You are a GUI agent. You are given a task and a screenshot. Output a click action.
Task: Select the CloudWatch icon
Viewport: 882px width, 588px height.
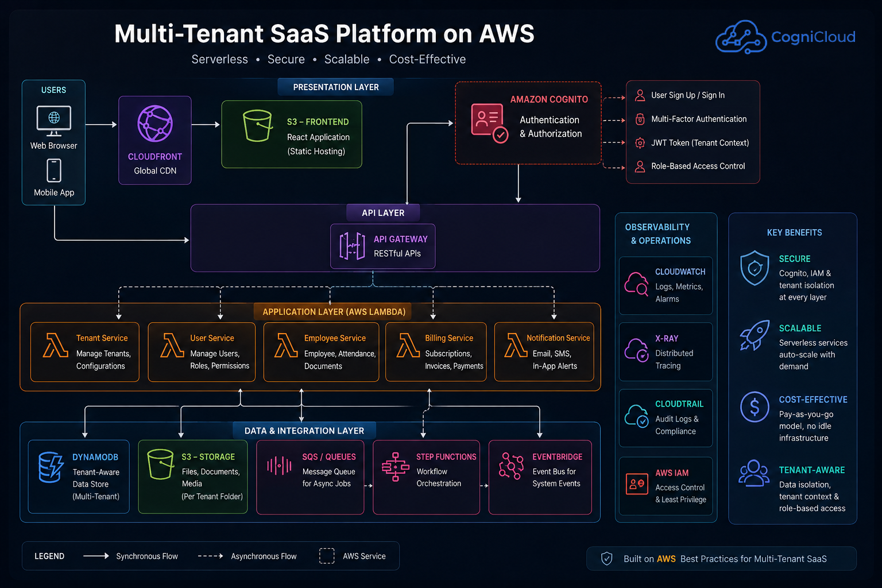click(x=636, y=284)
